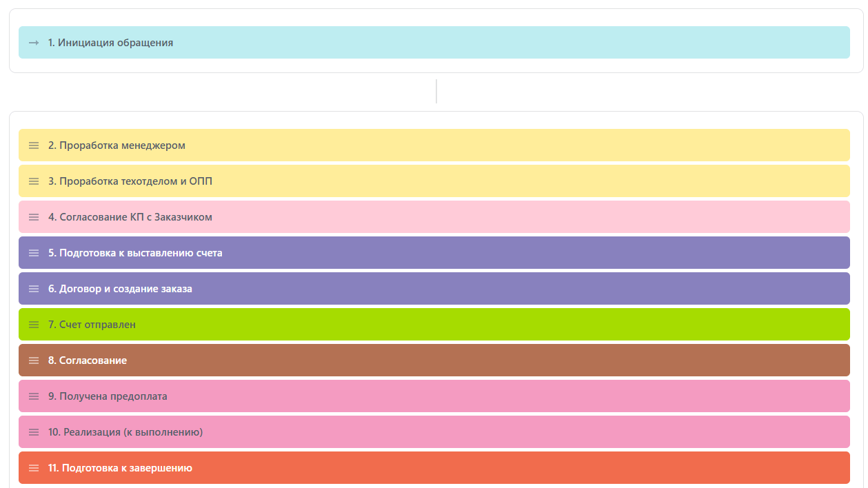Select the 9. Получена предоплата stage text
The height and width of the screenshot is (488, 868).
108,396
